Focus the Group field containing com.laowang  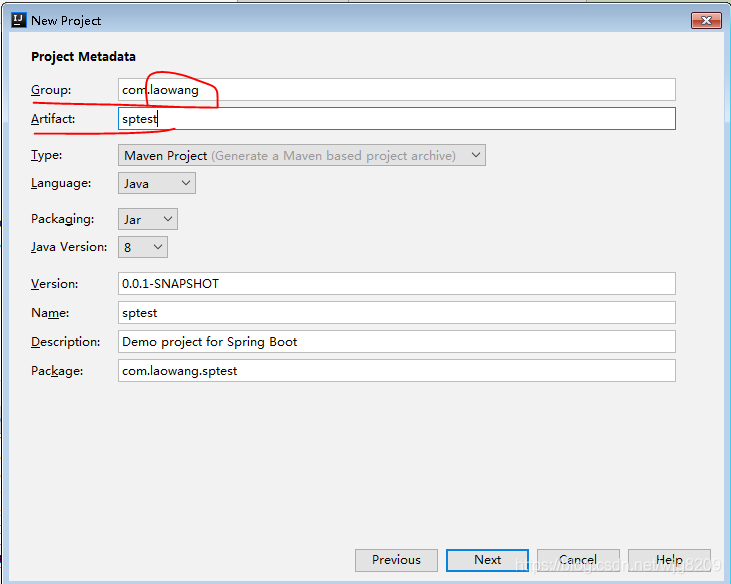click(397, 89)
